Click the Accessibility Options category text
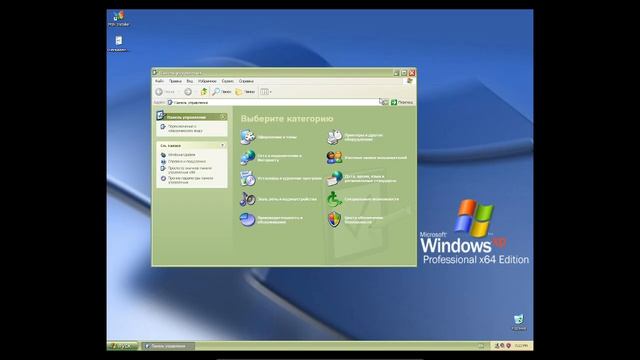 pos(371,199)
